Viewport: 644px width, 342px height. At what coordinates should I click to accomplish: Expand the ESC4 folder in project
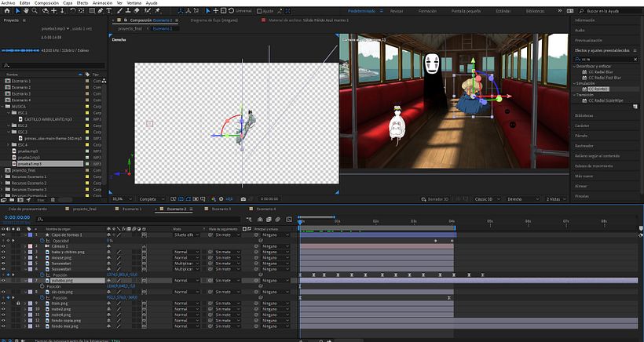tap(9, 145)
